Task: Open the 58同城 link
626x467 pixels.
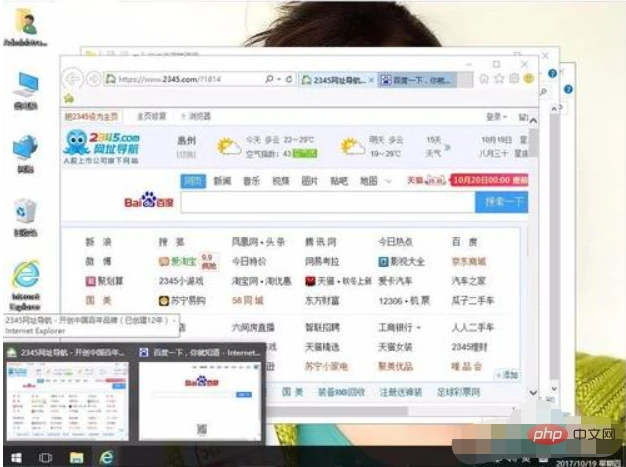Action: [x=248, y=301]
